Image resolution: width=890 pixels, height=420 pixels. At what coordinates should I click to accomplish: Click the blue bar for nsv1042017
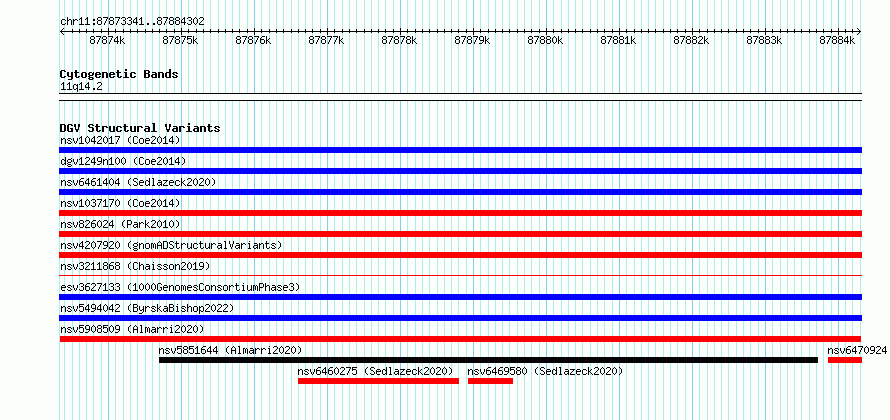point(460,150)
